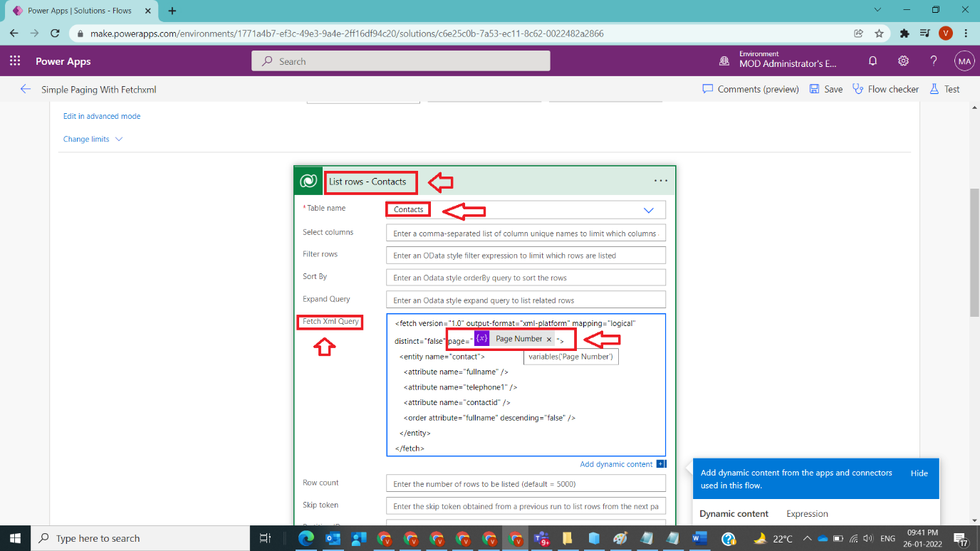The height and width of the screenshot is (551, 980).
Task: Open the Table name dropdown
Action: click(x=648, y=209)
